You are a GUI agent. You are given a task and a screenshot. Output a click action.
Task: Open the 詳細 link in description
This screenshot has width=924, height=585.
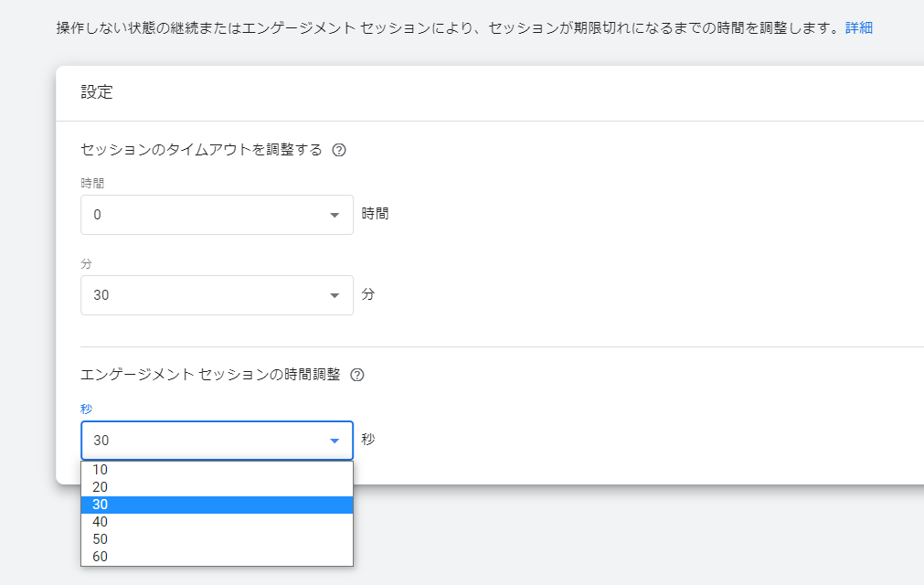(858, 27)
